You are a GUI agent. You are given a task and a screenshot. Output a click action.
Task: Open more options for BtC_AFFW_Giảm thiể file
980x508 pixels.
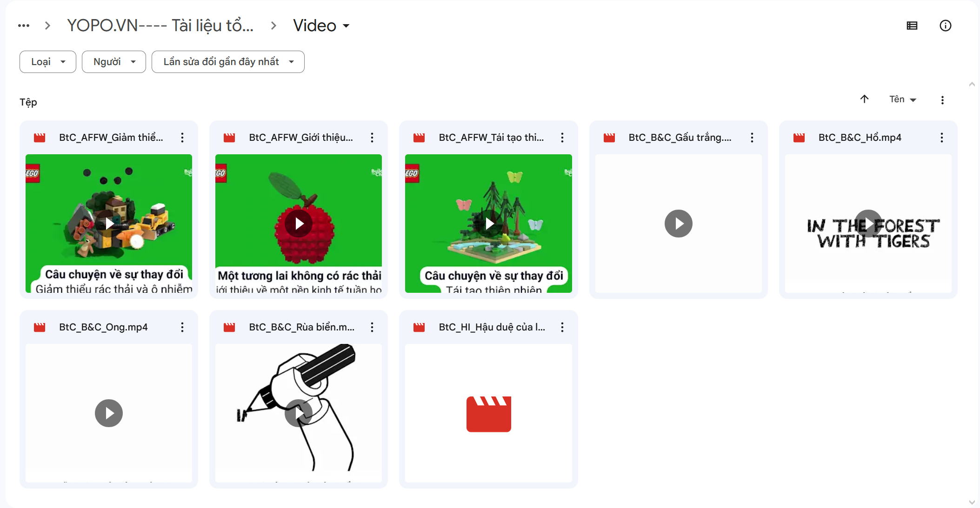[x=182, y=138]
